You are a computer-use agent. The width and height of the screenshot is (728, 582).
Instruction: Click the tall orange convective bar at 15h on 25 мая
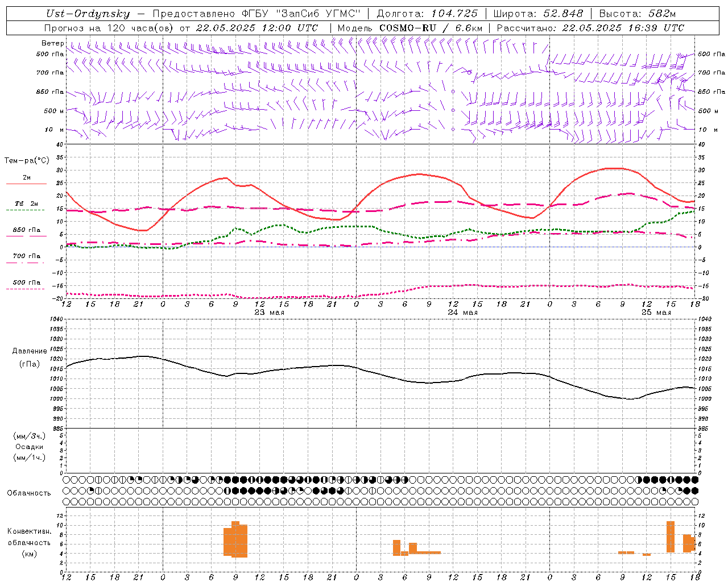(671, 537)
